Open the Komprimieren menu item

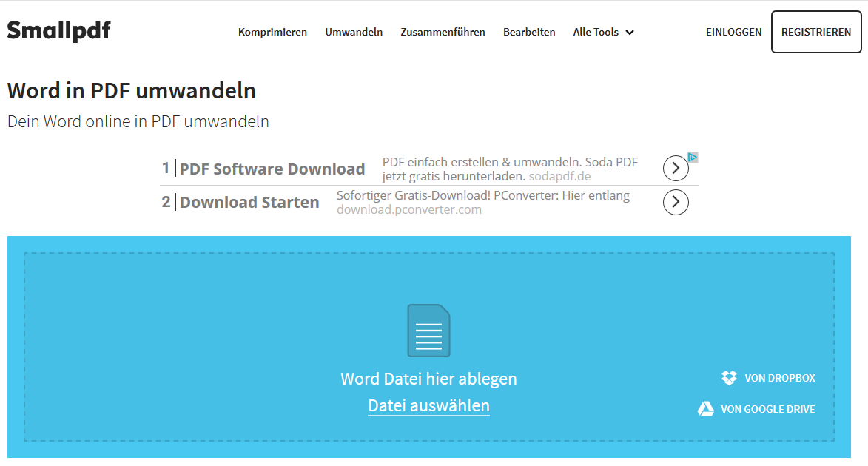pos(272,32)
